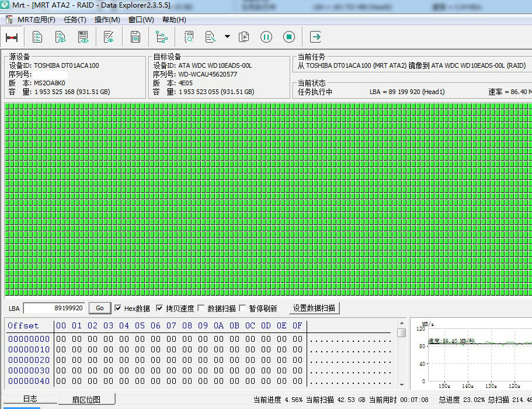This screenshot has width=532, height=409.
Task: Click the tree structure toolbar icon
Action: (162, 37)
